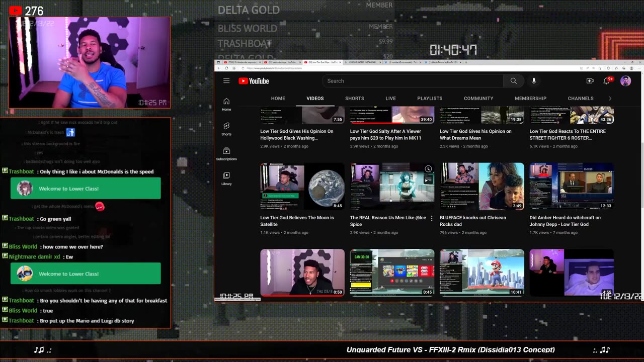644x362 pixels.
Task: Open the PLAYLISTS channel tab
Action: click(430, 99)
